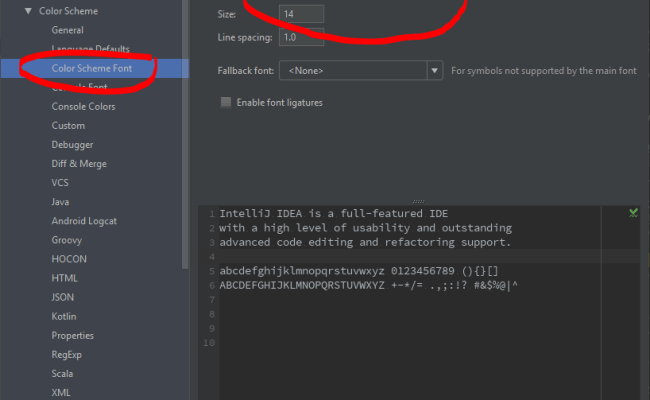Select Android Logcat item

(84, 221)
